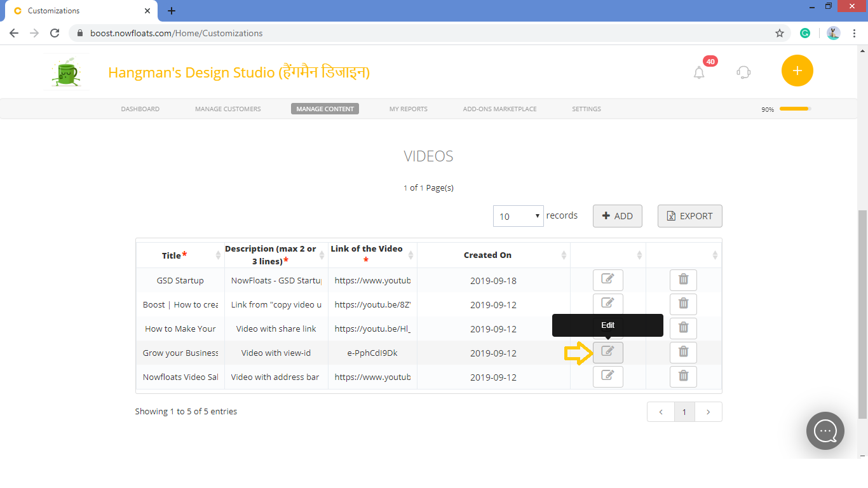Image resolution: width=868 pixels, height=488 pixels.
Task: Open the Chrome profile avatar
Action: click(x=834, y=33)
